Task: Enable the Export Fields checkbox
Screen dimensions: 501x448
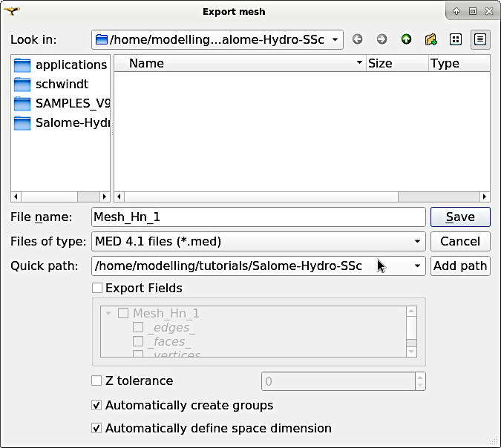Action: coord(96,288)
